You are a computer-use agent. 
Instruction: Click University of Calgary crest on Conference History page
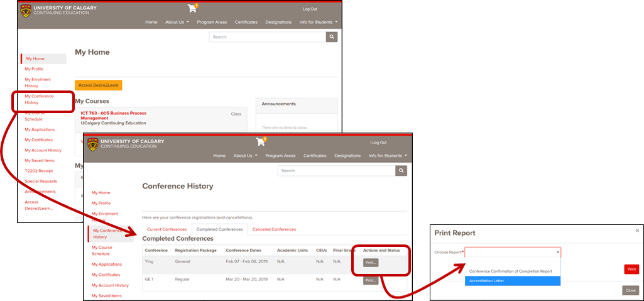click(93, 145)
